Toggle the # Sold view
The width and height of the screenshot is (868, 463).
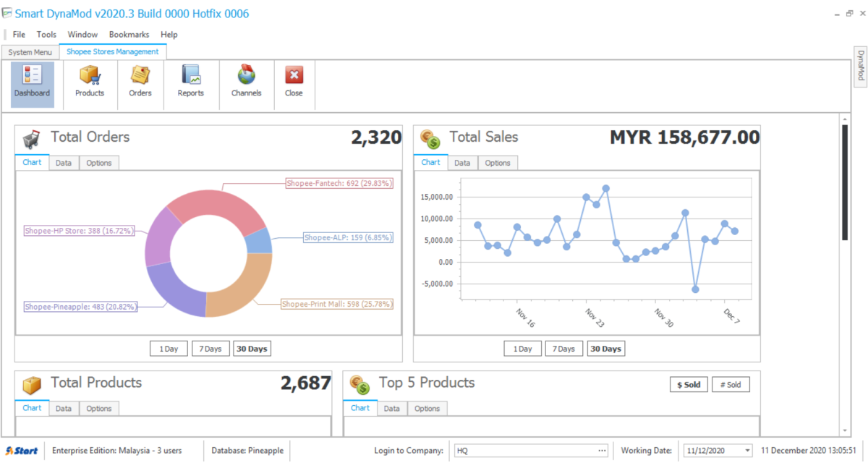[731, 384]
